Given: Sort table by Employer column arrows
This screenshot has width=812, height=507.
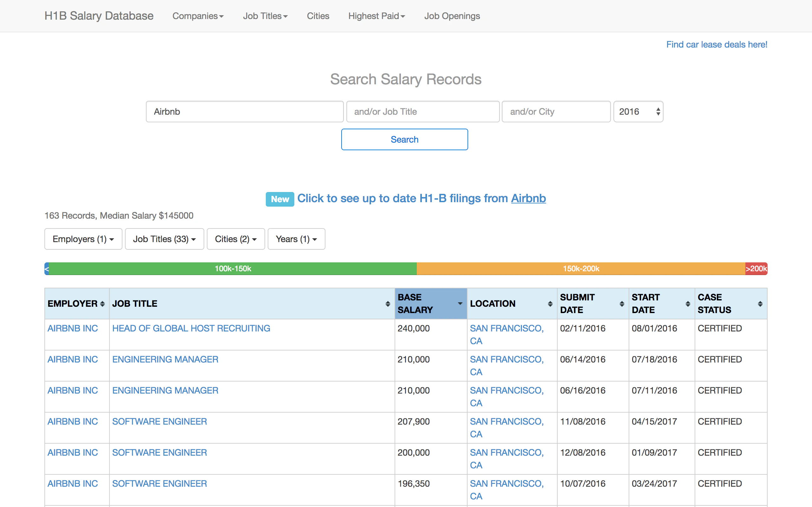Looking at the screenshot, I should (x=102, y=304).
